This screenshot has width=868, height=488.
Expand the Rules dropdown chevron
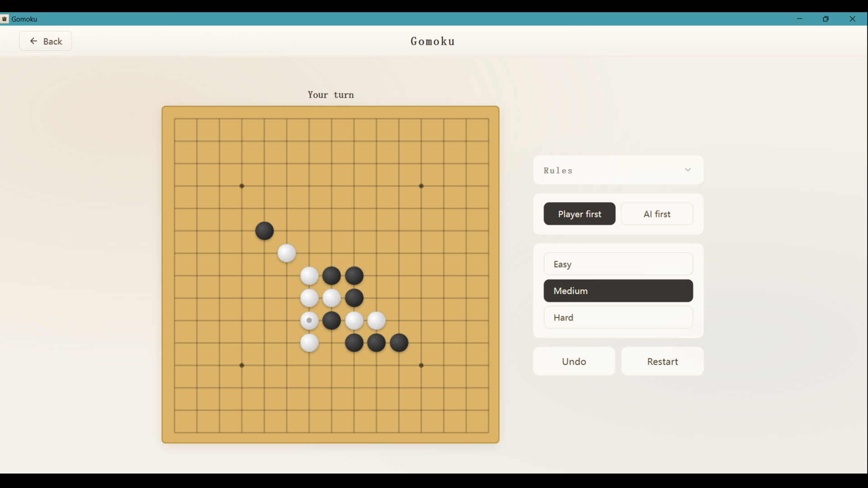688,170
